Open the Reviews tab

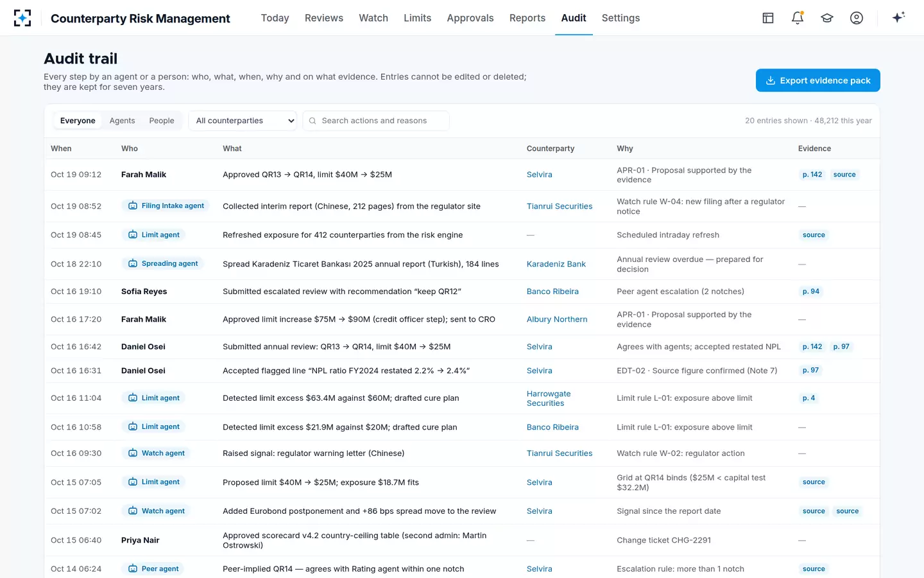(x=324, y=18)
